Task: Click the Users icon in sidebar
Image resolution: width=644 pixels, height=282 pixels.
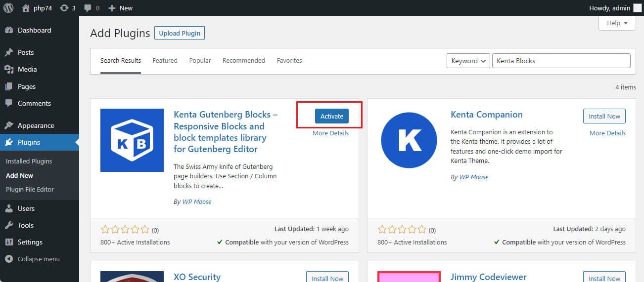Action: (x=9, y=208)
